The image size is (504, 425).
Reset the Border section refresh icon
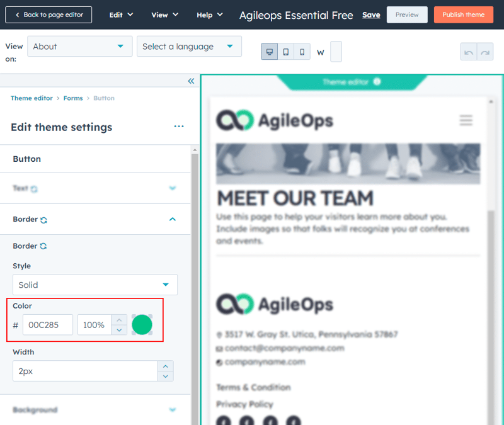[43, 220]
